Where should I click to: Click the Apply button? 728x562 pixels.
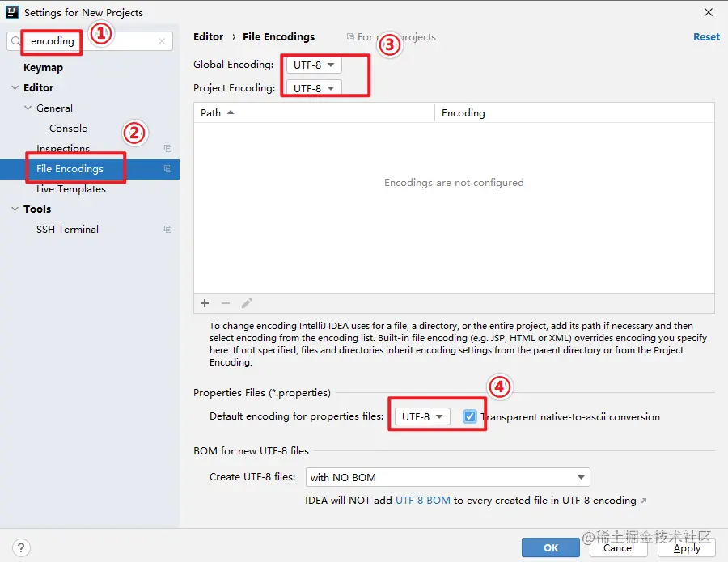pos(687,547)
